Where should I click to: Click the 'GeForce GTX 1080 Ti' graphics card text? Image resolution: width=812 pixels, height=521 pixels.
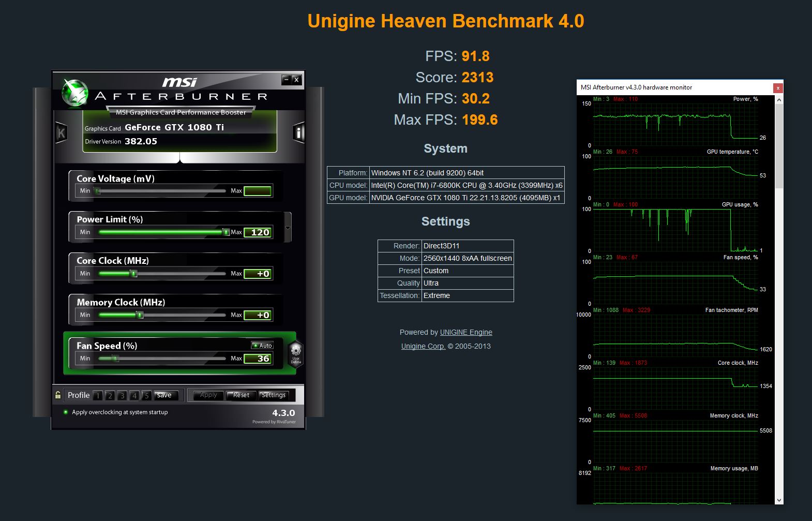click(174, 127)
